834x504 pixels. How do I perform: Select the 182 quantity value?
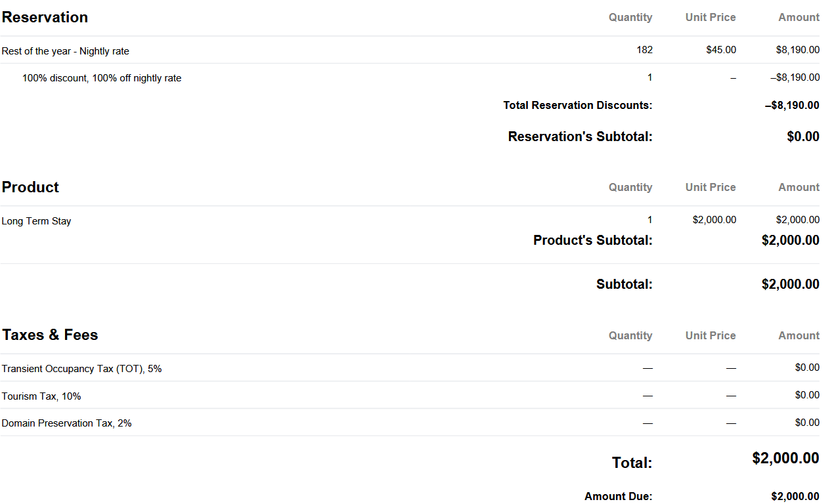point(644,50)
